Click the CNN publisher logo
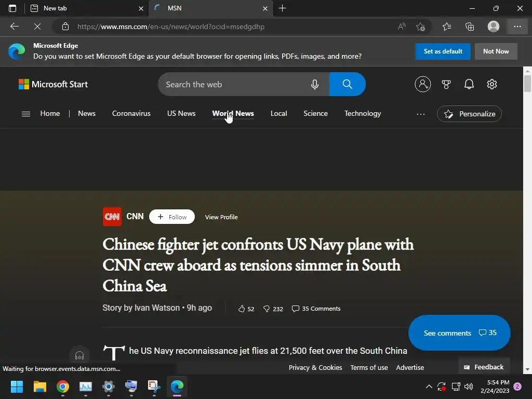 [112, 217]
